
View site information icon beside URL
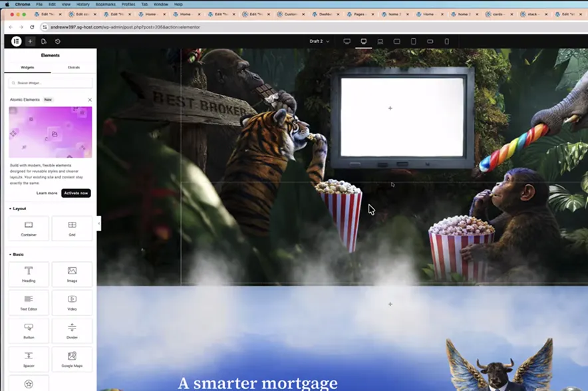click(x=45, y=27)
